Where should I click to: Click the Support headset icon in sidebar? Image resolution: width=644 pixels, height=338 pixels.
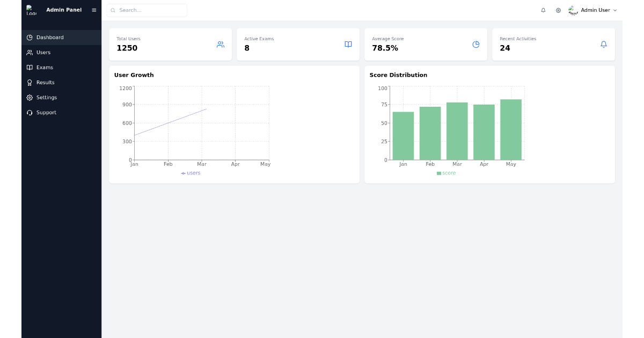point(30,113)
